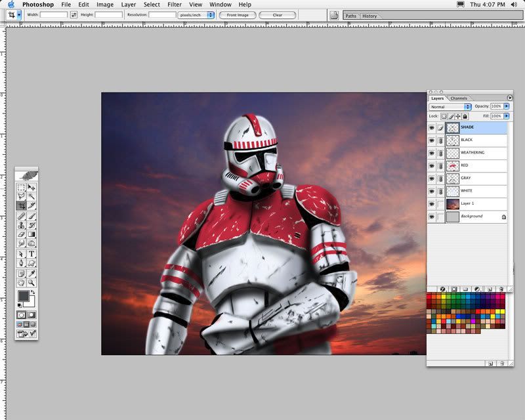
Task: Select the Zoom tool
Action: click(x=31, y=283)
